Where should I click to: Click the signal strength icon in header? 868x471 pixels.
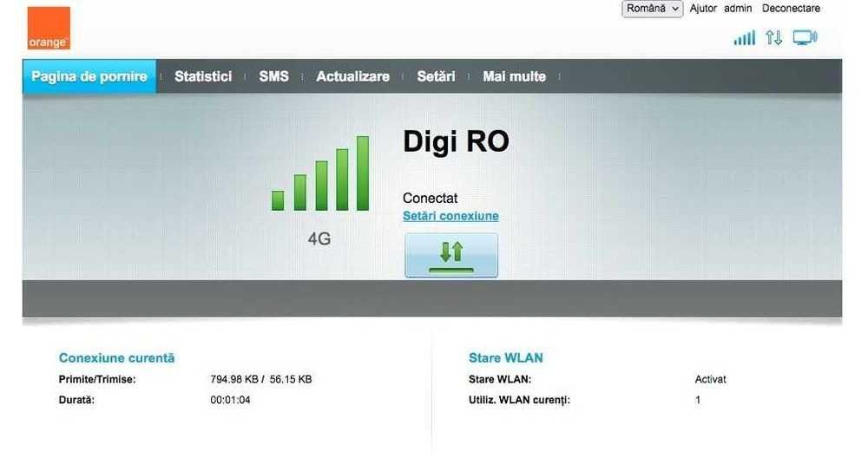click(745, 37)
